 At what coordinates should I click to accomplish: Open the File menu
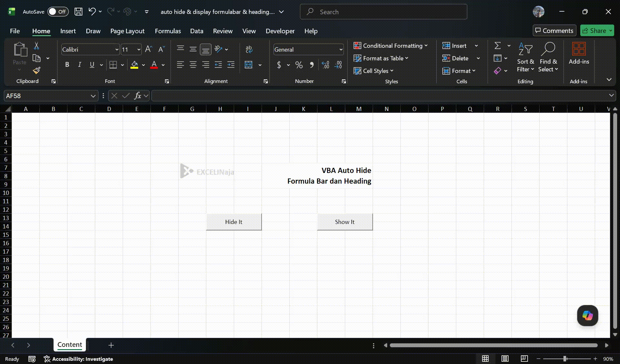(15, 31)
